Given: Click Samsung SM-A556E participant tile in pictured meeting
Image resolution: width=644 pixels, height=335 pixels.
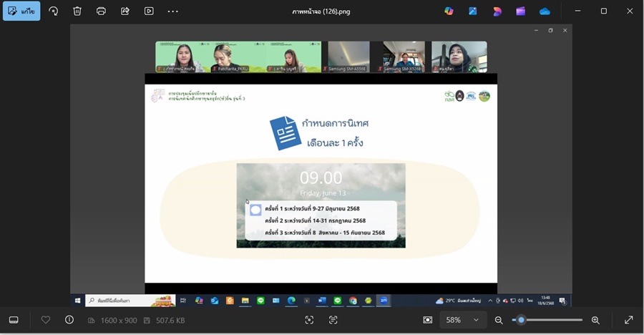Looking at the screenshot, I should click(x=348, y=57).
